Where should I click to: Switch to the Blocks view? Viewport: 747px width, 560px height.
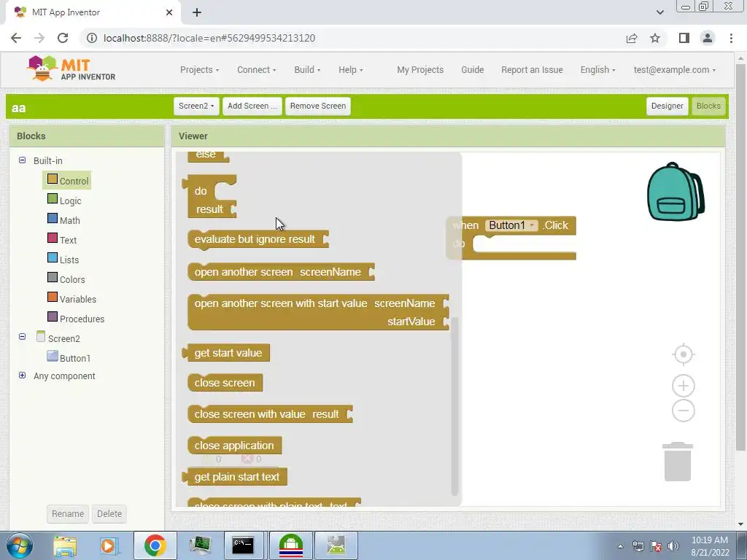(708, 106)
